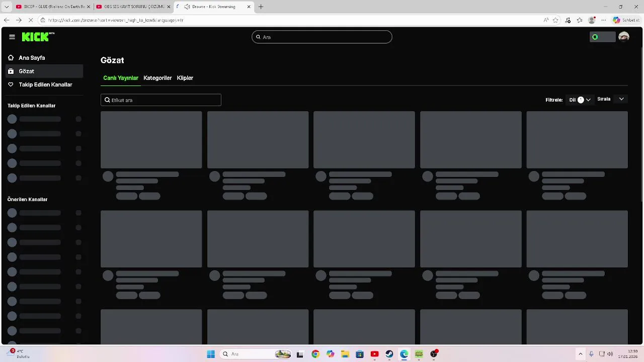Open the Kick hamburger sidebar menu
This screenshot has width=644, height=362.
tap(12, 37)
